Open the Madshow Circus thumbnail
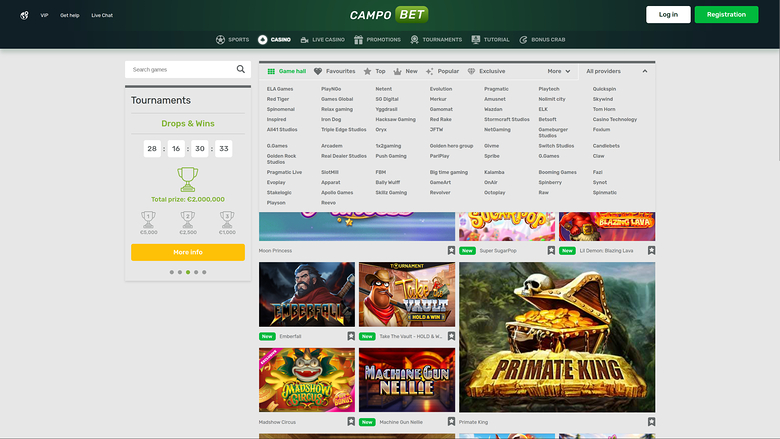The width and height of the screenshot is (780, 439). point(307,380)
